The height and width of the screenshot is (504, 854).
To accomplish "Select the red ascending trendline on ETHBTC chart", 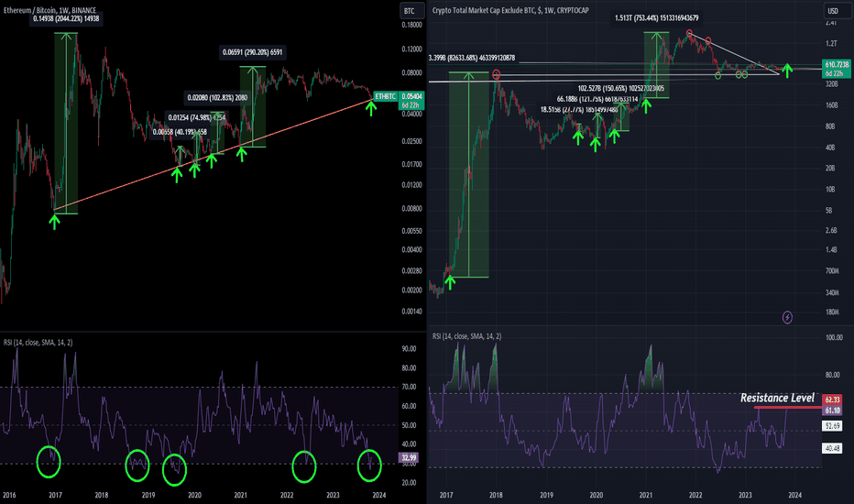I will point(213,155).
